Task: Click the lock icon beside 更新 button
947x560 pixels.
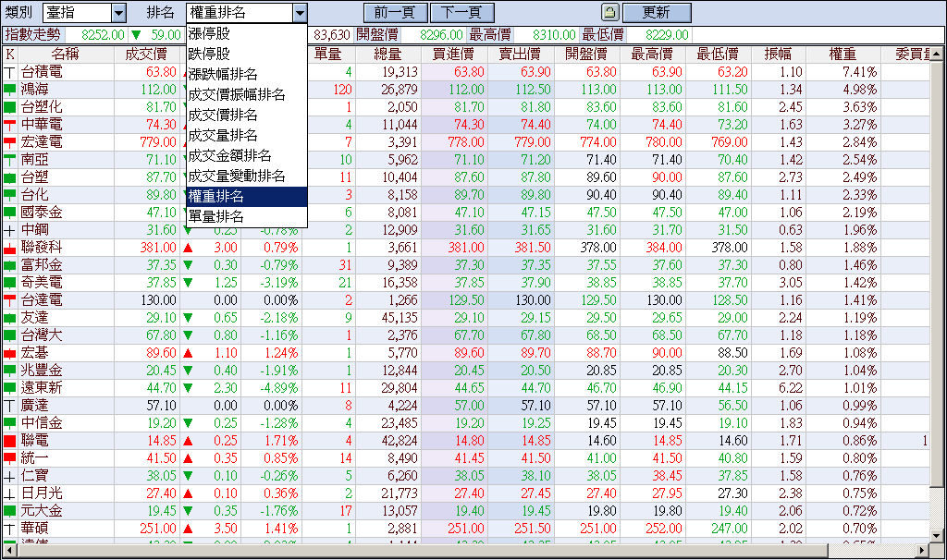Action: (610, 12)
